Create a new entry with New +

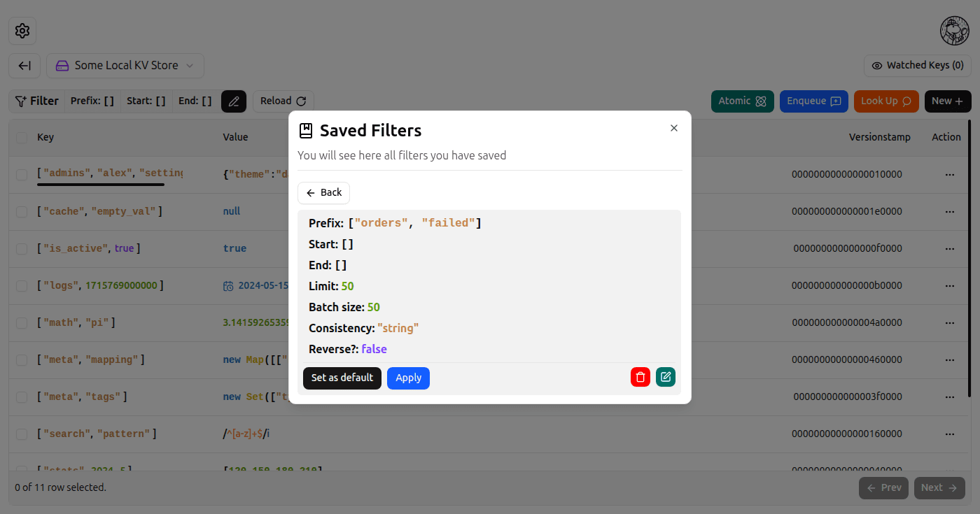click(947, 101)
